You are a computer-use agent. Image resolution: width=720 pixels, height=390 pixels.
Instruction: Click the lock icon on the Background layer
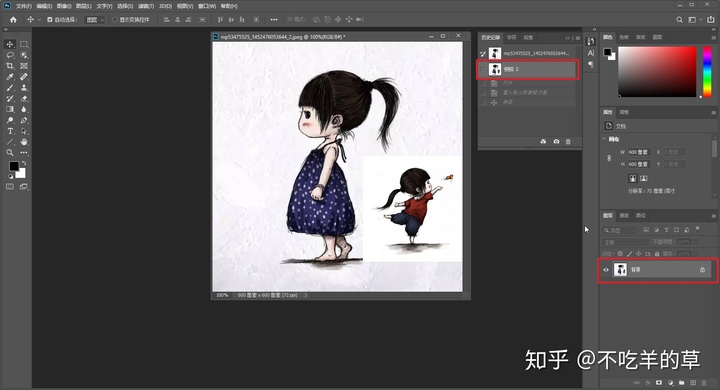pos(702,270)
